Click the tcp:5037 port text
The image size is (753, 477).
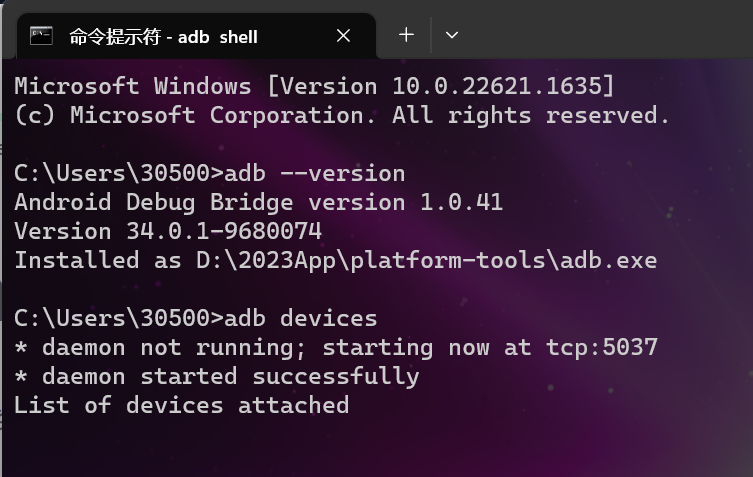[602, 347]
